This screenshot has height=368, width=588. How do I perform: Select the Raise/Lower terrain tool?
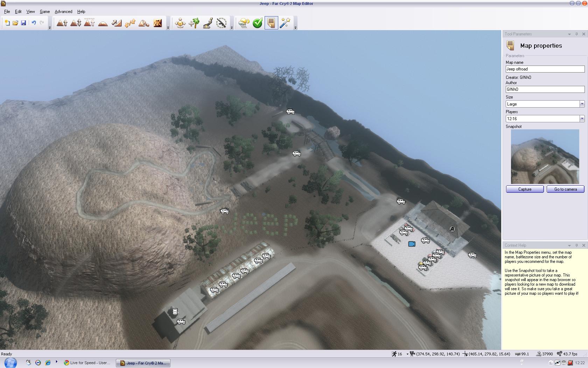(76, 23)
